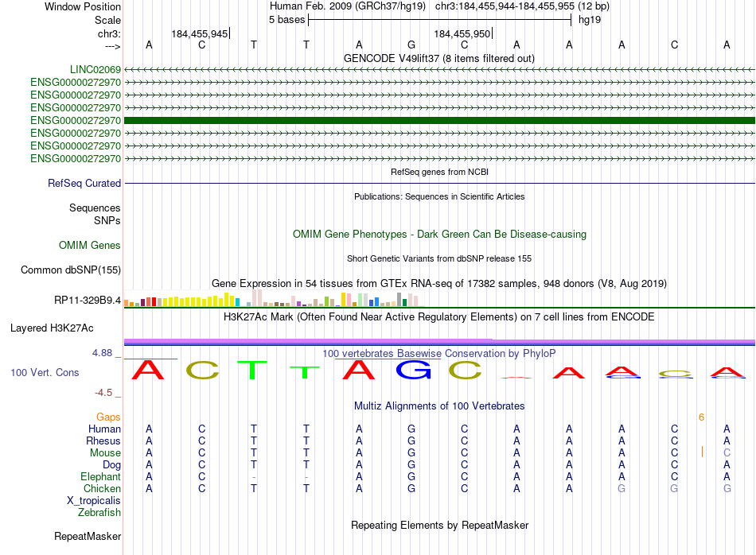The width and height of the screenshot is (756, 555).
Task: Select the ENSG00000272970 transcript with solid green exon bar
Action: (439, 120)
